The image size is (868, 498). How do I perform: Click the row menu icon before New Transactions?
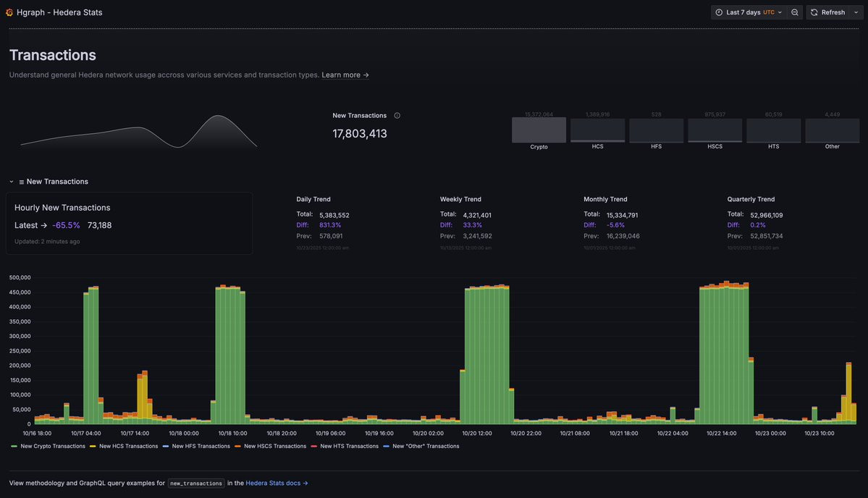pyautogui.click(x=22, y=182)
